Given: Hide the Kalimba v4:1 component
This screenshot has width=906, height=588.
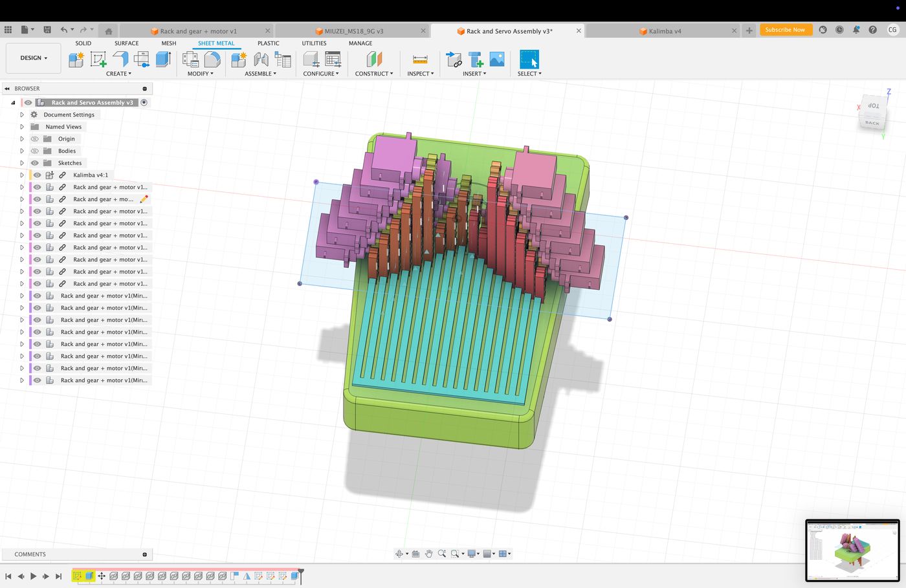Looking at the screenshot, I should click(37, 175).
